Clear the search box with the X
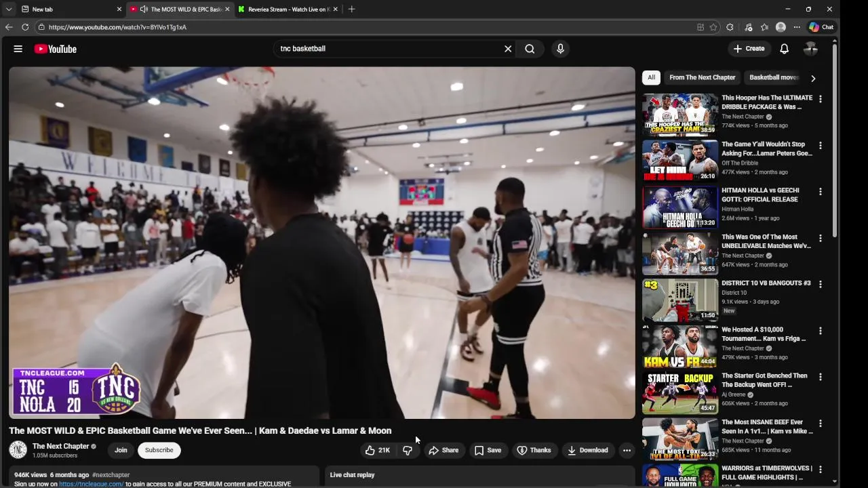 [x=508, y=49]
